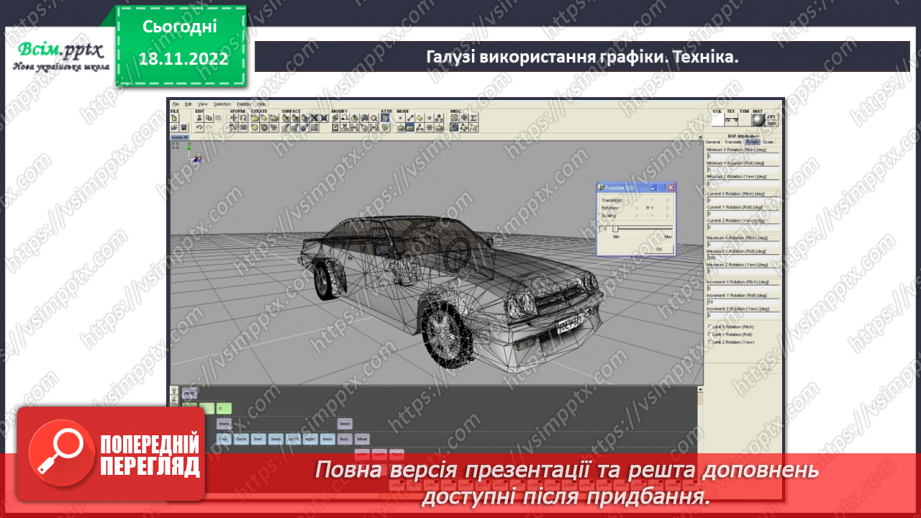Select Rotation Y radio in Preview DOF
921x518 pixels.
[x=647, y=207]
